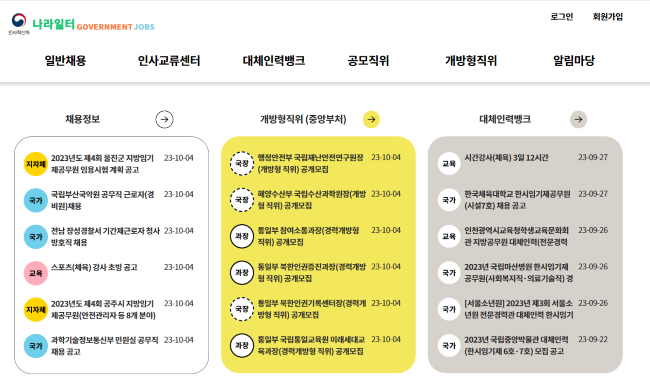
Task: Open 전남 장성경찰서 기간제근로자 posting
Action: point(105,236)
